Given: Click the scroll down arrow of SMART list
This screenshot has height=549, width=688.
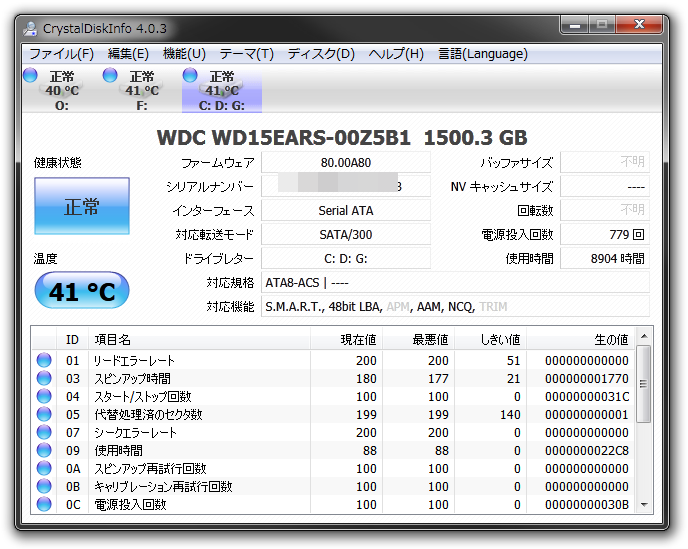Looking at the screenshot, I should coord(644,505).
